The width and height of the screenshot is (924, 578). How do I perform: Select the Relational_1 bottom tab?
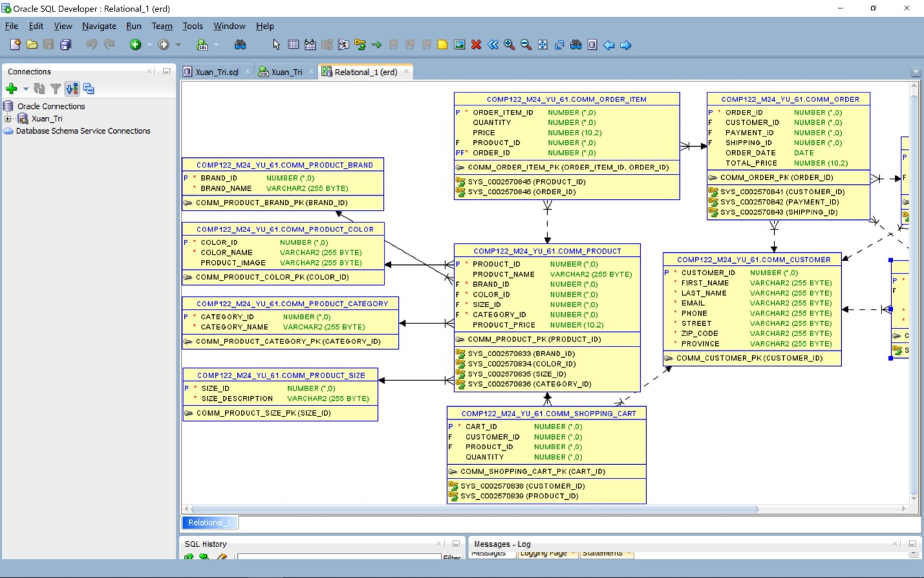[x=209, y=523]
